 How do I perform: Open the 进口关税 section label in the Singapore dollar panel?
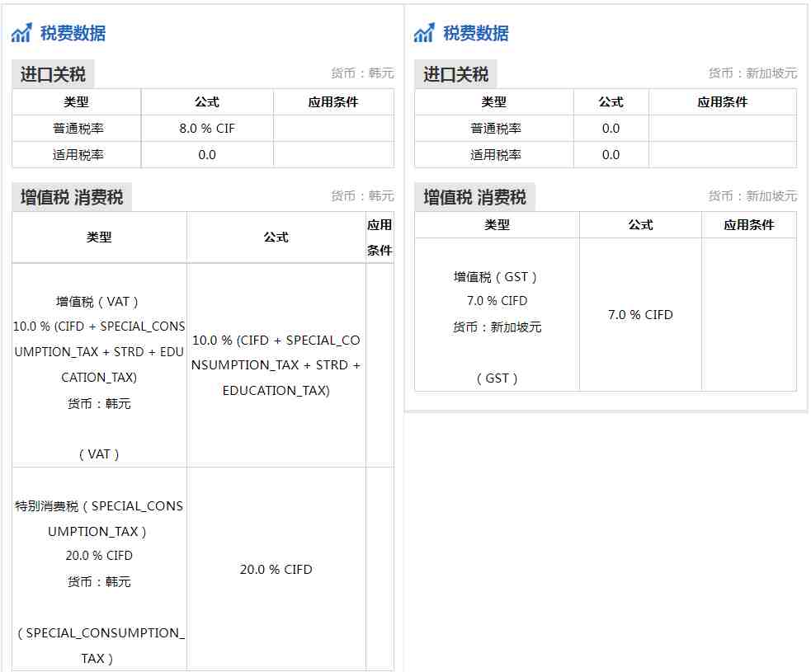coord(455,74)
